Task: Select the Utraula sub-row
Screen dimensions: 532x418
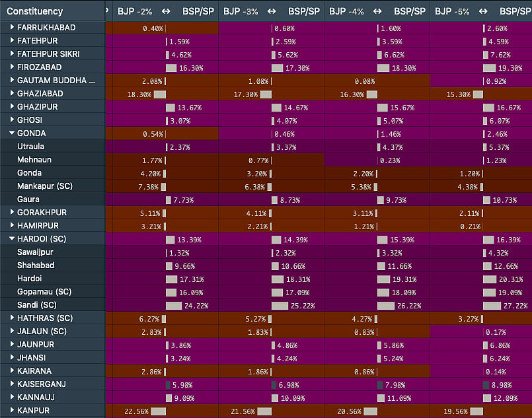Action: coord(53,147)
